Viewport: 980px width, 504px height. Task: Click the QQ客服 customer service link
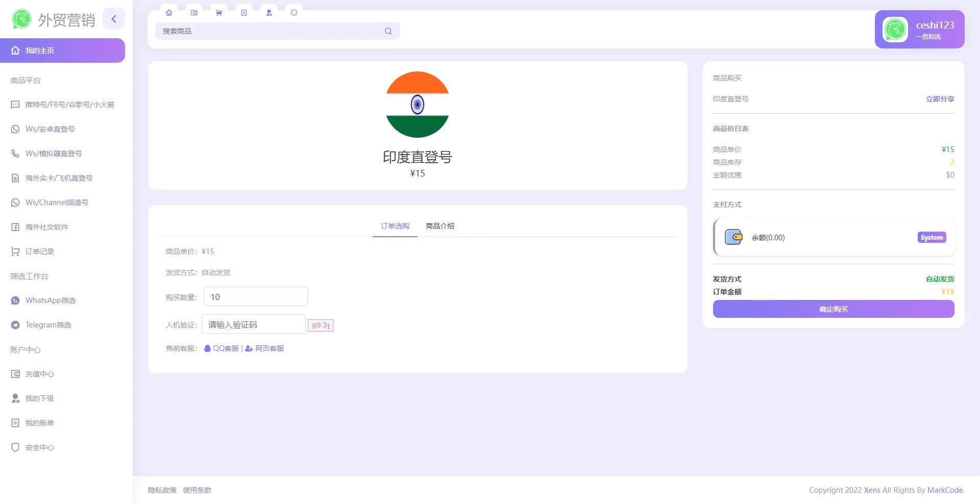221,348
